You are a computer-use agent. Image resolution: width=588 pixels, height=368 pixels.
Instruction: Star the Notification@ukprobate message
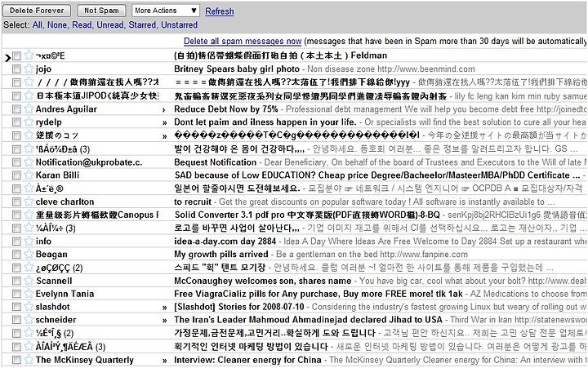coord(29,162)
